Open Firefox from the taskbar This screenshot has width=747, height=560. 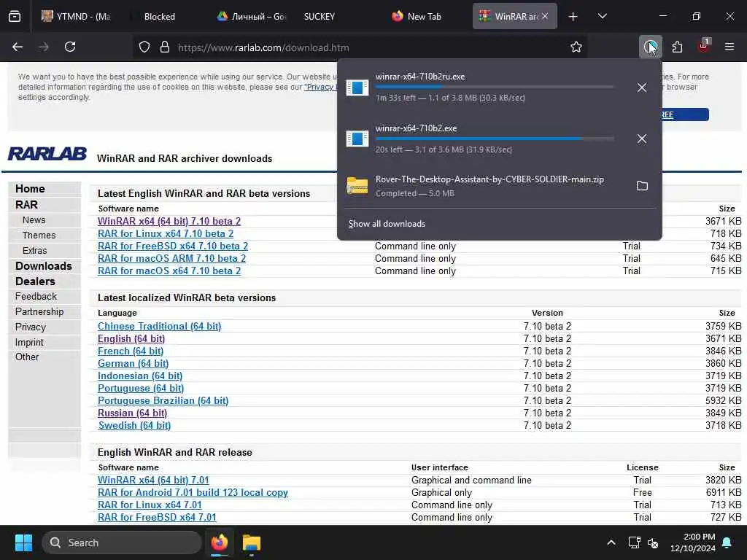click(220, 542)
